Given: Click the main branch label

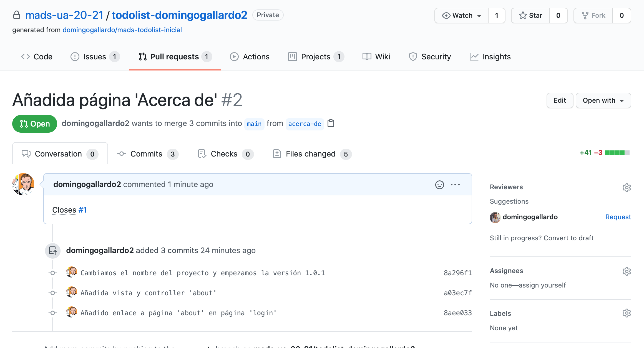Looking at the screenshot, I should (254, 124).
